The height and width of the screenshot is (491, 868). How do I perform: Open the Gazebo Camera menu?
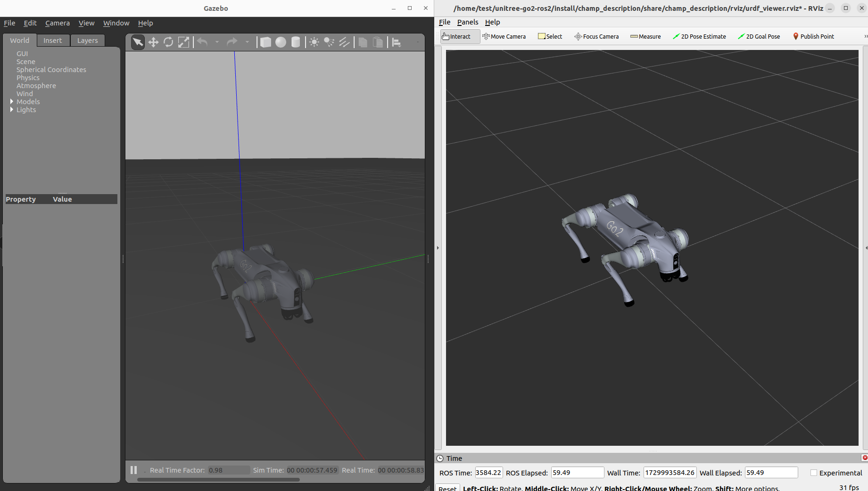[x=58, y=23]
